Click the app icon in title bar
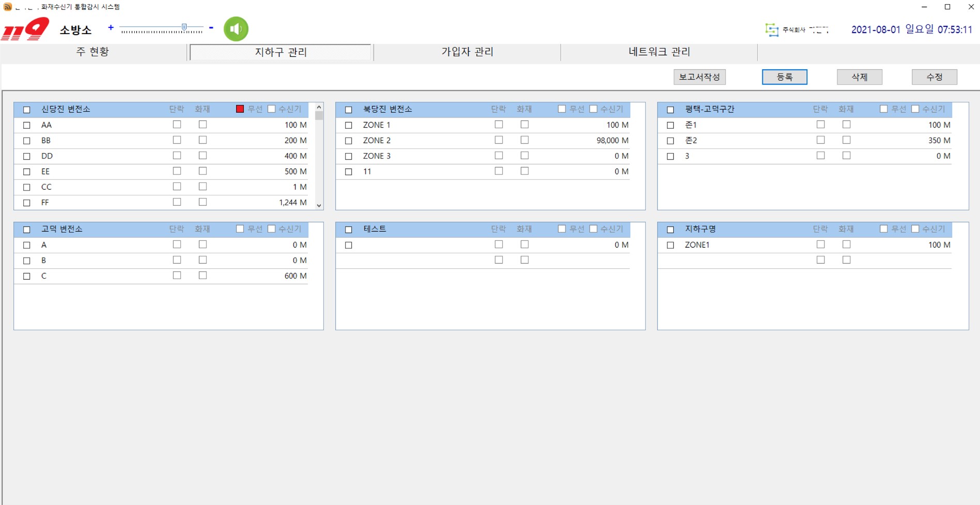 click(x=7, y=7)
